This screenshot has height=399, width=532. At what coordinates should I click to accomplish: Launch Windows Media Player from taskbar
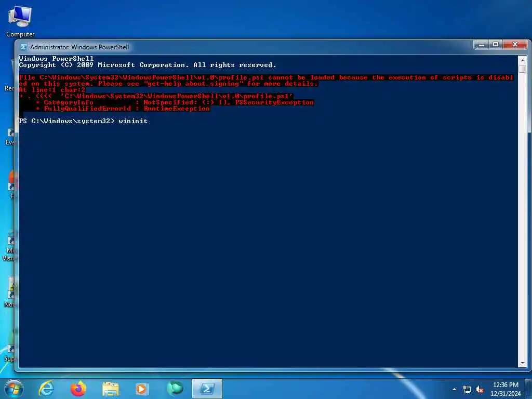tap(141, 389)
